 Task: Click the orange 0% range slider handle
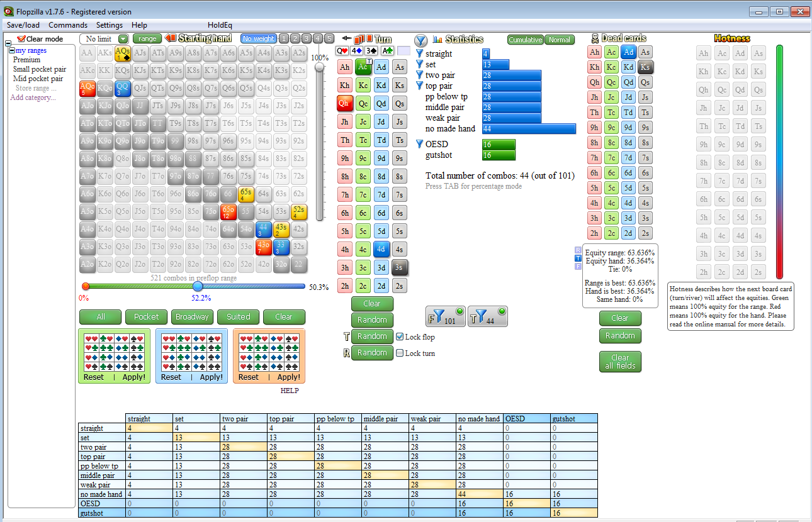(x=86, y=287)
